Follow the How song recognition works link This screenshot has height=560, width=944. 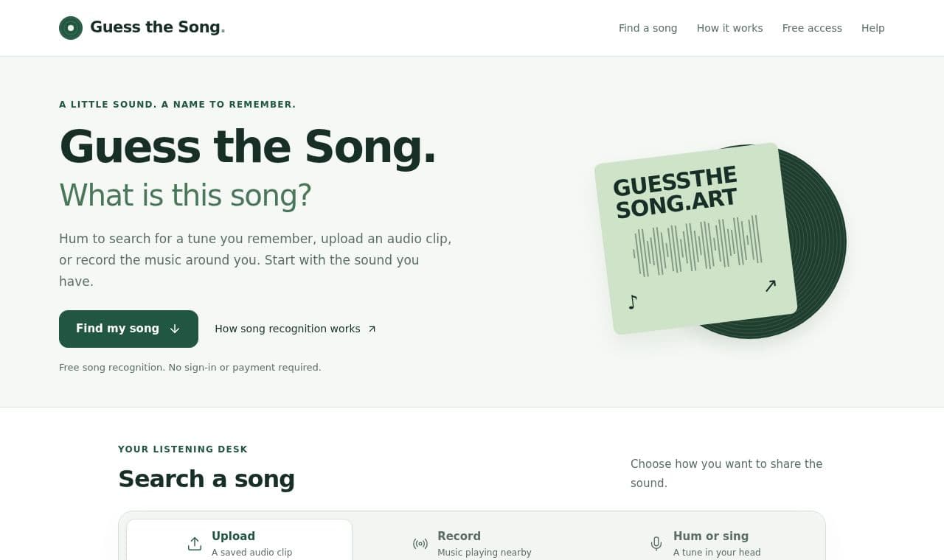(x=296, y=329)
